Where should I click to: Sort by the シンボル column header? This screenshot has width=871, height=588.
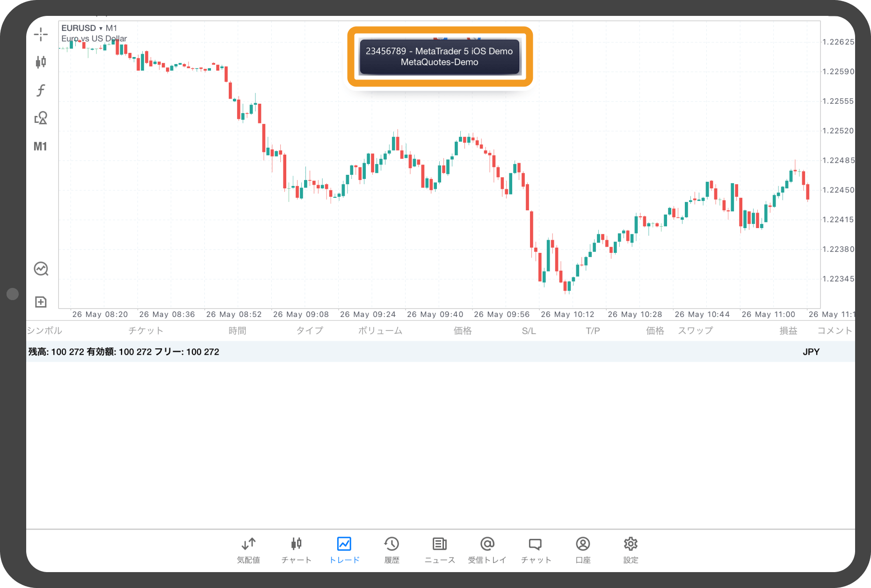44,330
